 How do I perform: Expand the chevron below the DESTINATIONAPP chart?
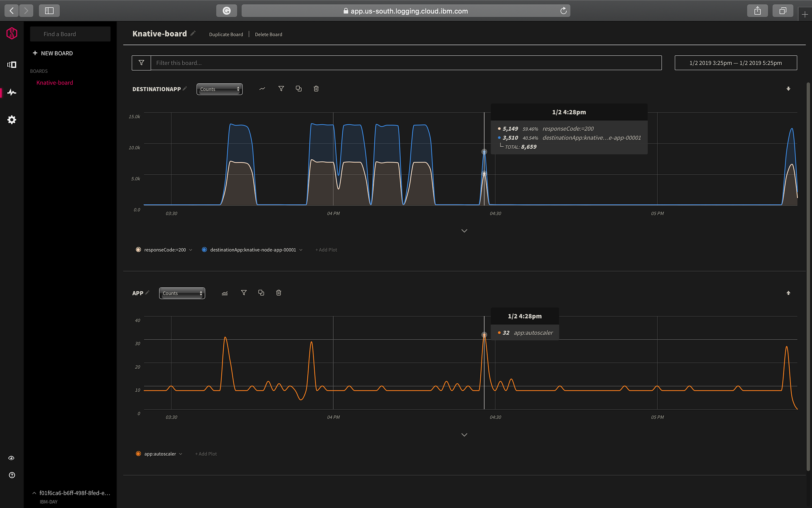click(x=464, y=231)
